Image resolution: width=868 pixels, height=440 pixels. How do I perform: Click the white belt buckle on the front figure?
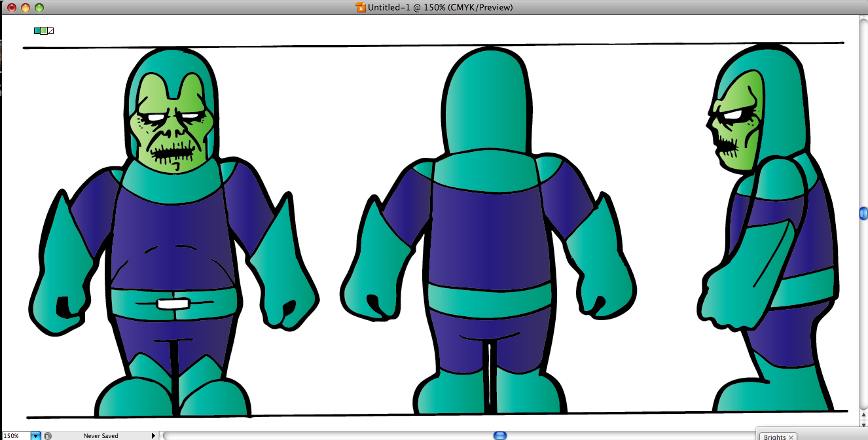tap(173, 302)
